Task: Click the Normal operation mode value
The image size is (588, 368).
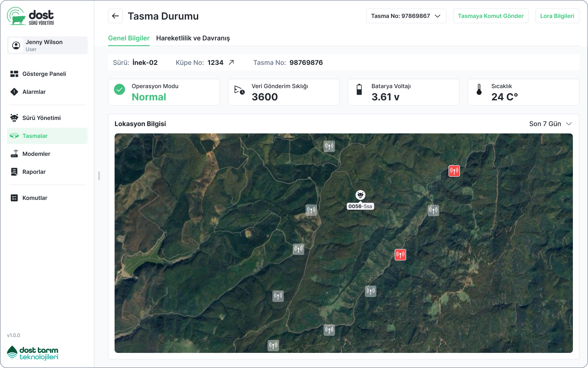Action: [149, 97]
